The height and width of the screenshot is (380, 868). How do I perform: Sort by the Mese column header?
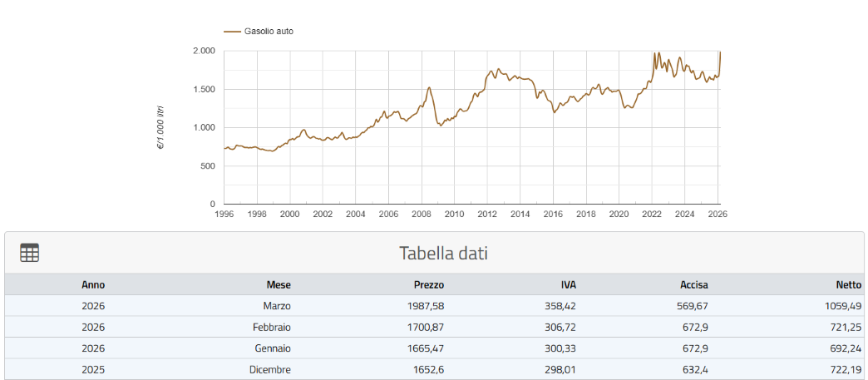pyautogui.click(x=279, y=285)
